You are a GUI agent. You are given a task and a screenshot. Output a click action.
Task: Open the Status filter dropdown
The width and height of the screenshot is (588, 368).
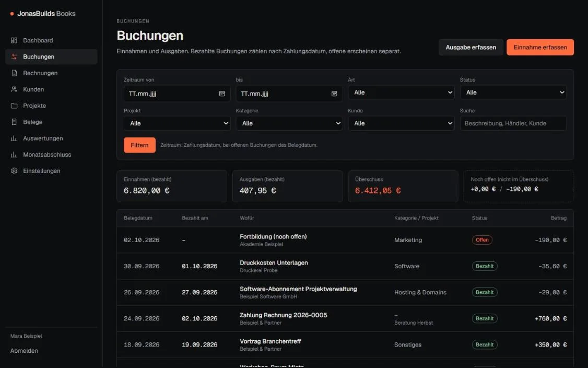(x=513, y=93)
